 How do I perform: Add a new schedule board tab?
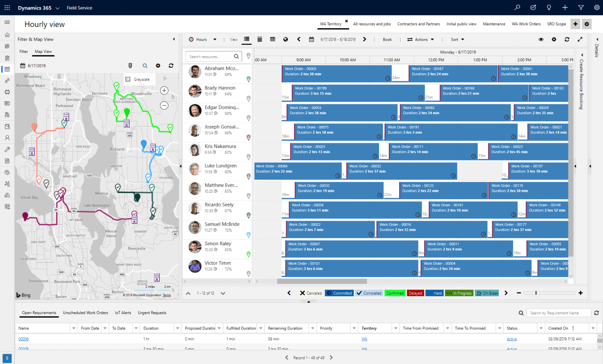pyautogui.click(x=575, y=24)
